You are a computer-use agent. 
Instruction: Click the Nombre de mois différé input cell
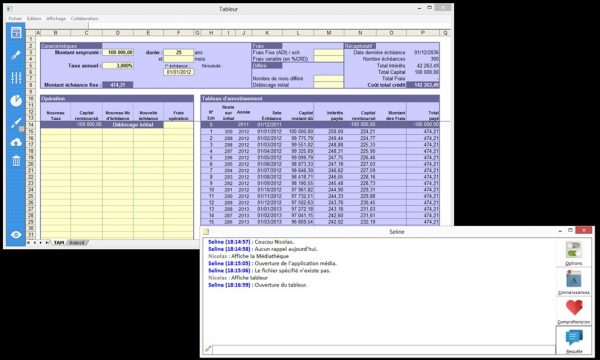click(329, 78)
